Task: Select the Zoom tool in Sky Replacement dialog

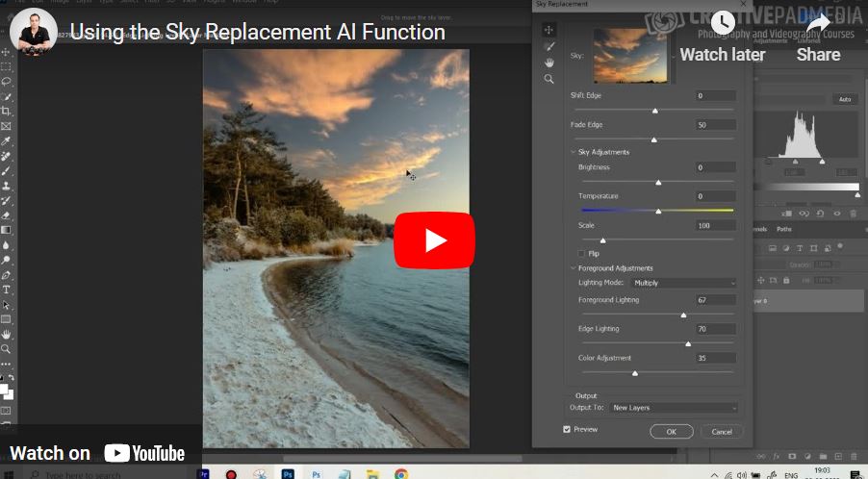Action: 549,79
